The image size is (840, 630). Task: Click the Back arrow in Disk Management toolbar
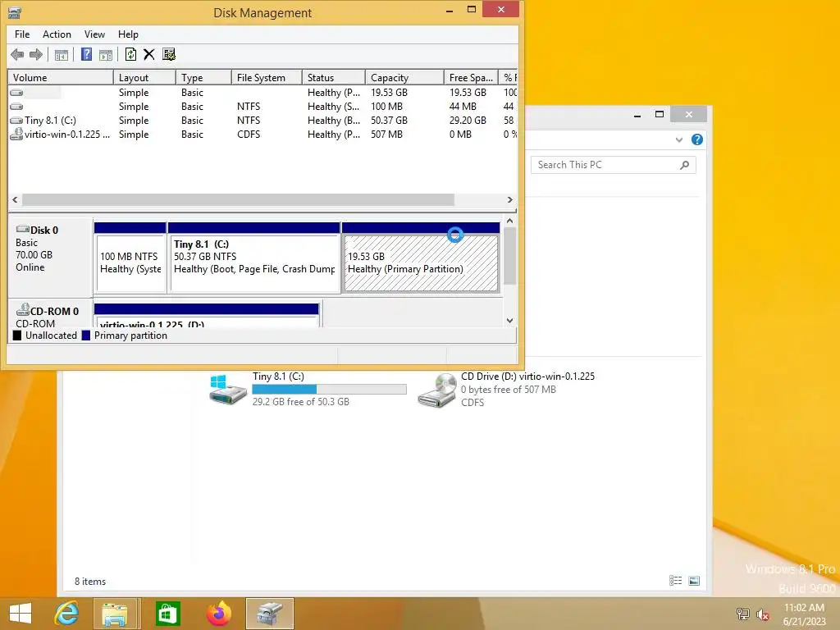(x=17, y=54)
